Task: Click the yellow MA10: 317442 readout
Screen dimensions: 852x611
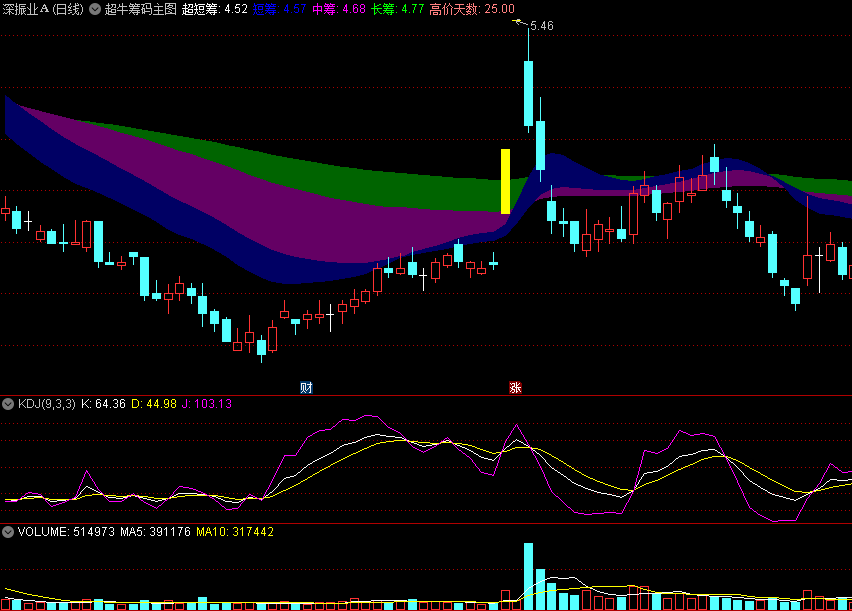Action: tap(235, 532)
